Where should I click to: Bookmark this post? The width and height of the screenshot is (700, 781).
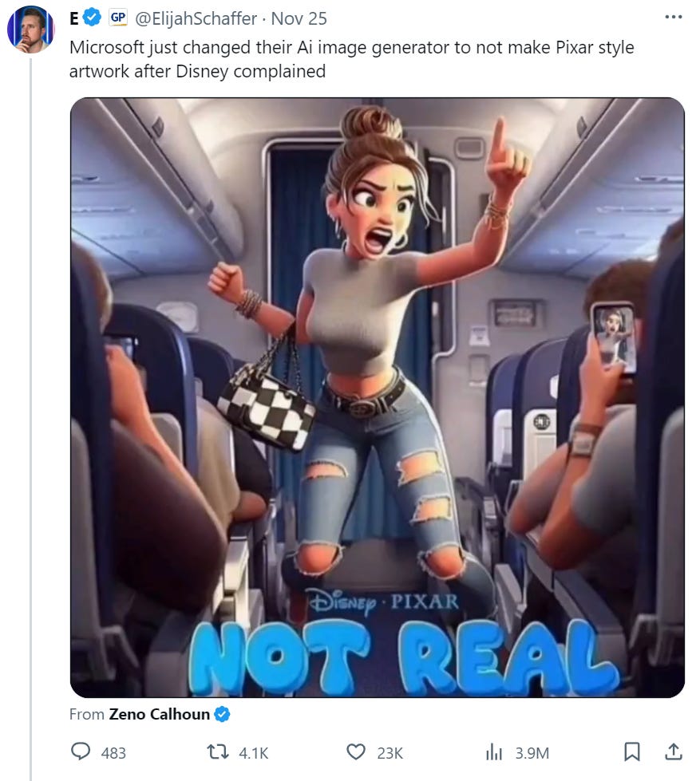[632, 751]
